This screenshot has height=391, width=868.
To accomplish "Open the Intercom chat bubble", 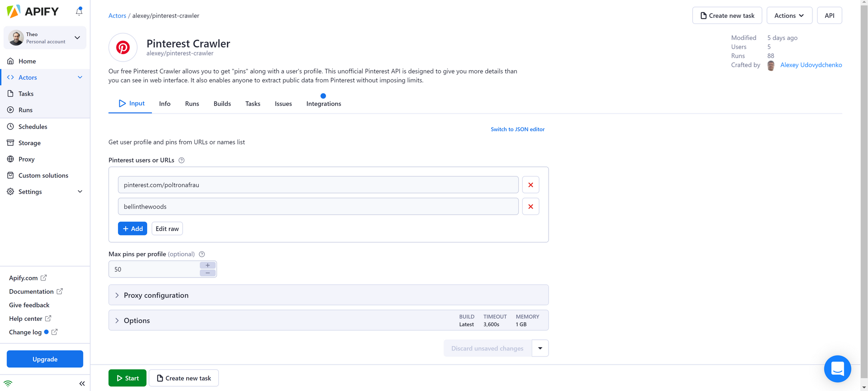I will pos(838,369).
